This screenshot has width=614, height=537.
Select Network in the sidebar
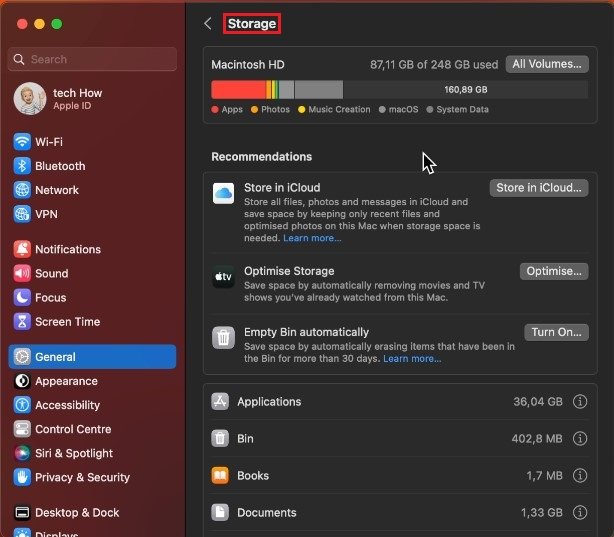92,190
